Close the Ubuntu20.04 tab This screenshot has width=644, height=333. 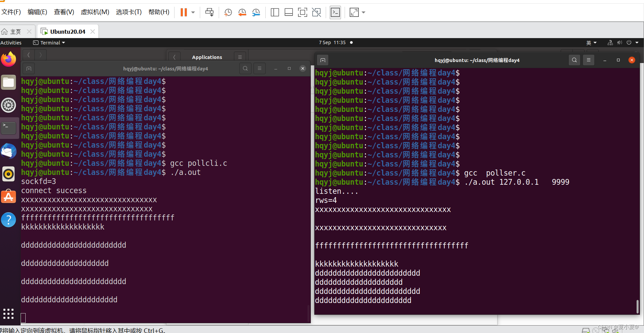[92, 31]
